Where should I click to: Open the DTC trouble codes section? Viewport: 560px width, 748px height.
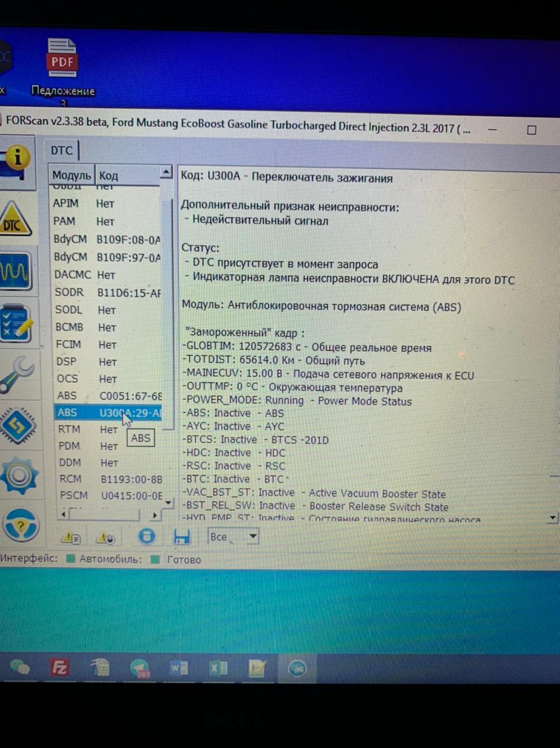click(16, 221)
